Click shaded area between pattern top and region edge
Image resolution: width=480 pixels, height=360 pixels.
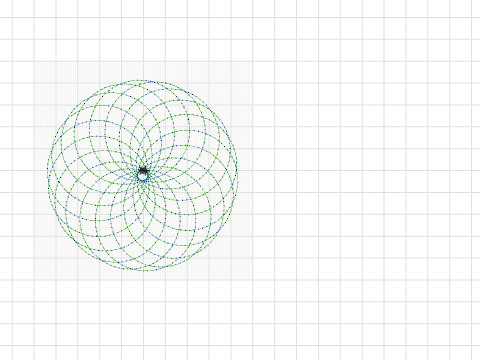pos(143,71)
